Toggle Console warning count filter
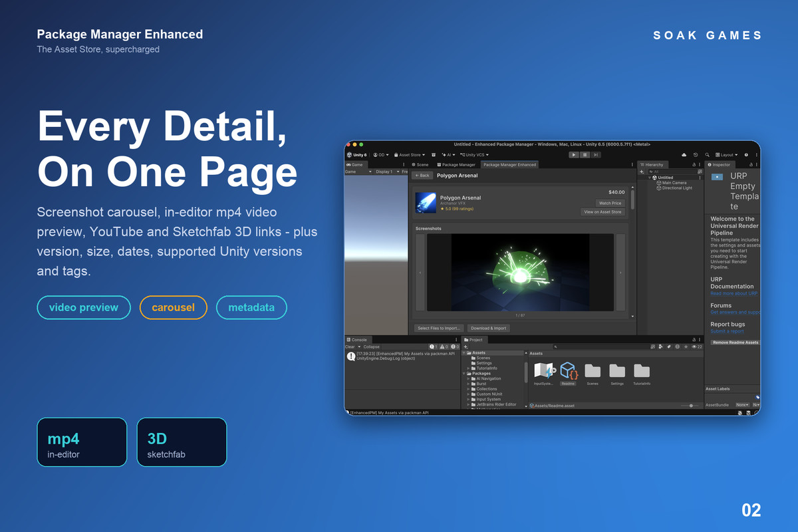Viewport: 798px width, 532px height. 444,346
